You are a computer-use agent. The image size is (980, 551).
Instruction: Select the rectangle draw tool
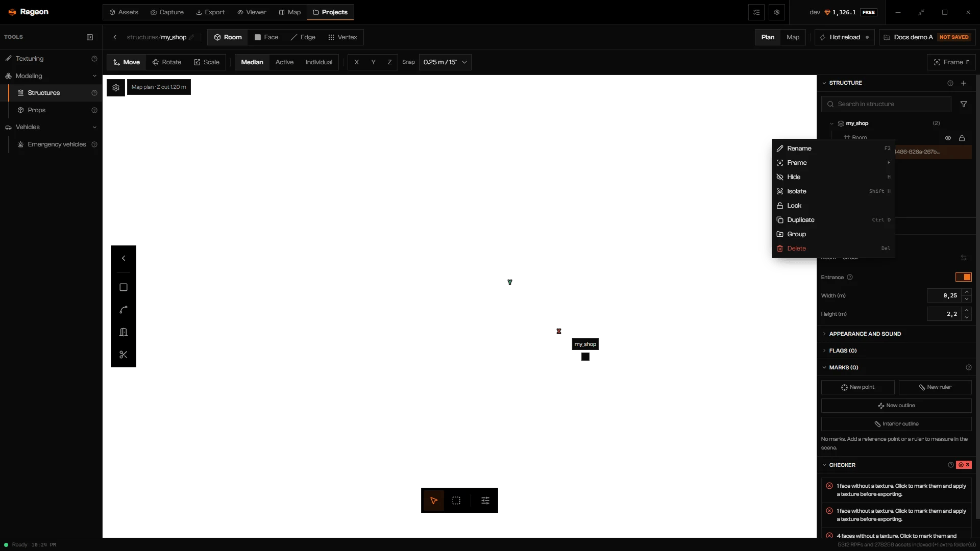(x=124, y=287)
